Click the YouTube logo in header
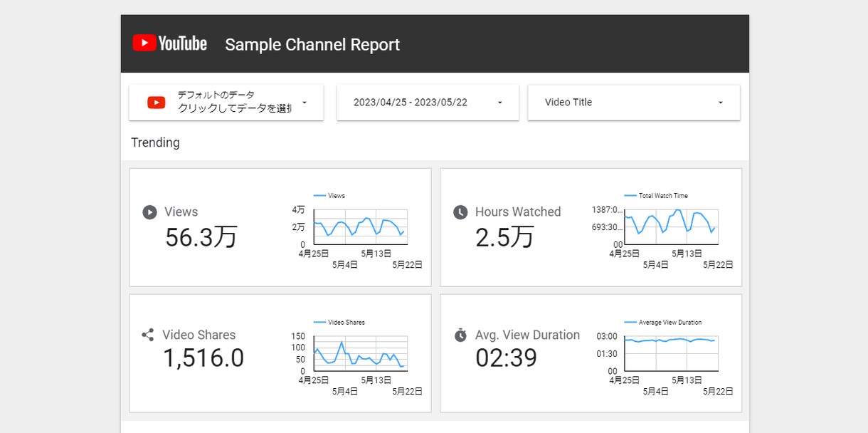The height and width of the screenshot is (433, 868). pyautogui.click(x=169, y=43)
